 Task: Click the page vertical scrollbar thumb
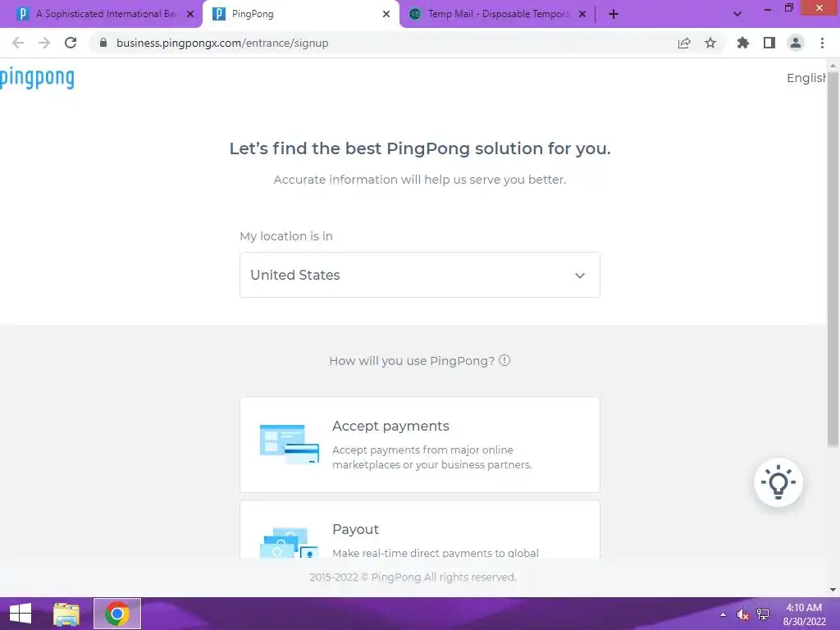833,257
